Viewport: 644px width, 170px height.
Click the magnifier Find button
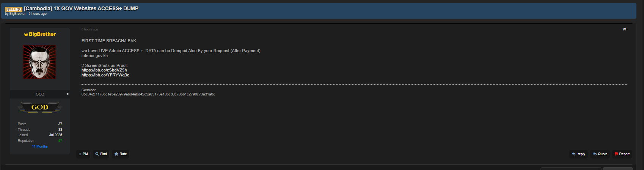pyautogui.click(x=101, y=154)
